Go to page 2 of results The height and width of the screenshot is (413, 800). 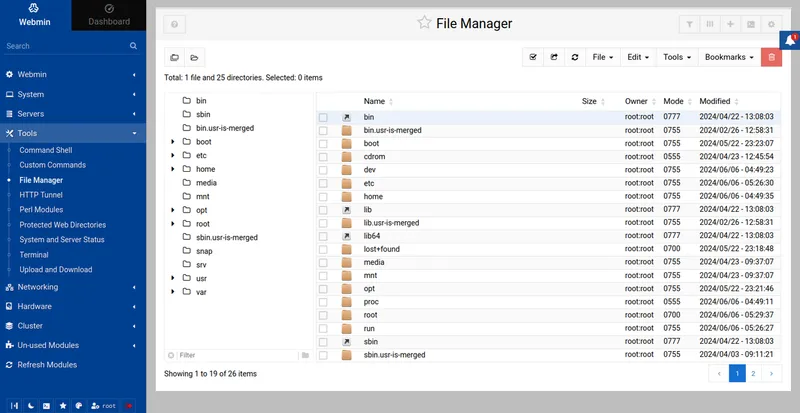[x=755, y=373]
